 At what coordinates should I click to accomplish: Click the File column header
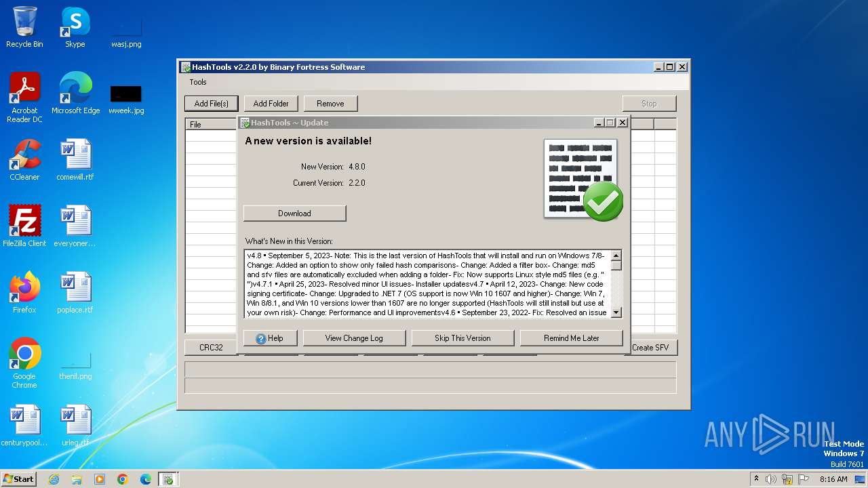click(211, 124)
